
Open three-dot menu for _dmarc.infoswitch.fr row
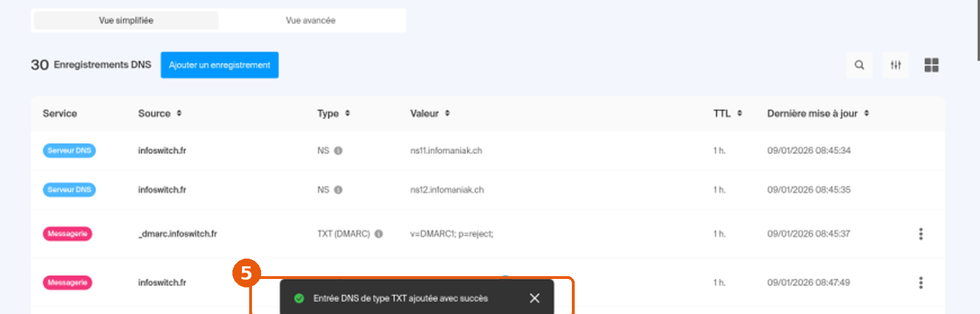coord(920,234)
